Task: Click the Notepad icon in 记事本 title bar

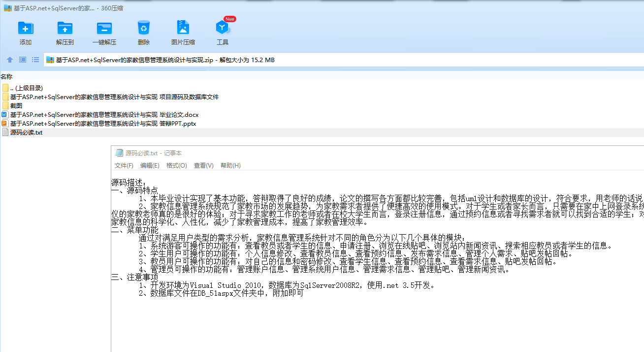Action: pos(119,153)
